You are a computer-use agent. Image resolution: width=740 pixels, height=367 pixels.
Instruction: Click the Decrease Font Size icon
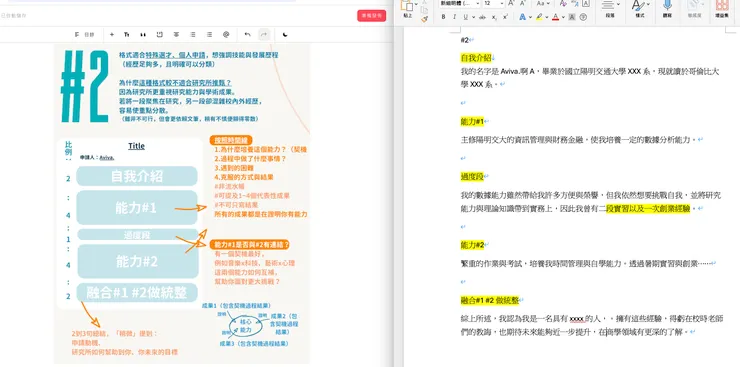pyautogui.click(x=523, y=3)
